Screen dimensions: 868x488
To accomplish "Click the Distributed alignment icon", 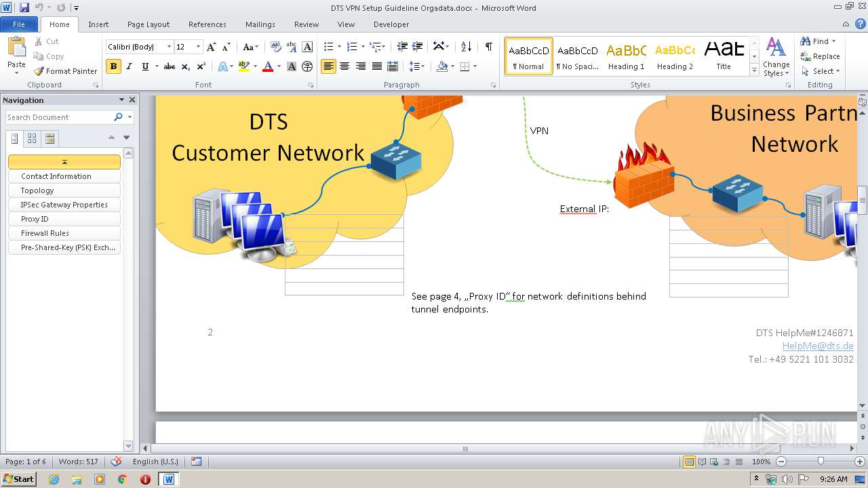I will 393,66.
